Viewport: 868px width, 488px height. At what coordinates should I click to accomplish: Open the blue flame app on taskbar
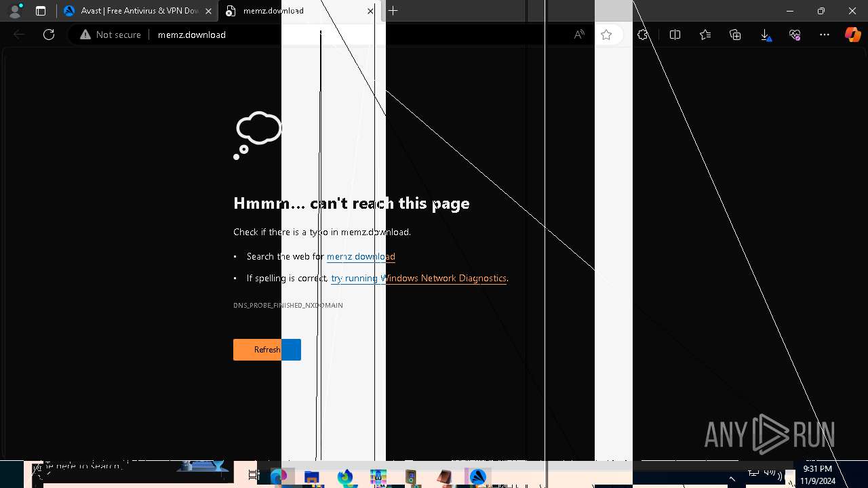tap(345, 477)
